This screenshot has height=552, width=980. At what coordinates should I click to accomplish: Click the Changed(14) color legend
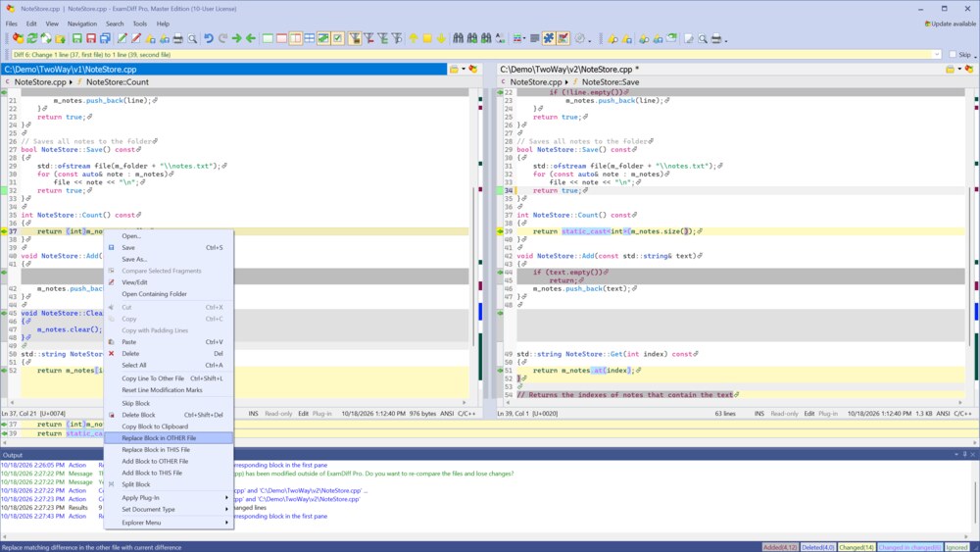pos(857,548)
